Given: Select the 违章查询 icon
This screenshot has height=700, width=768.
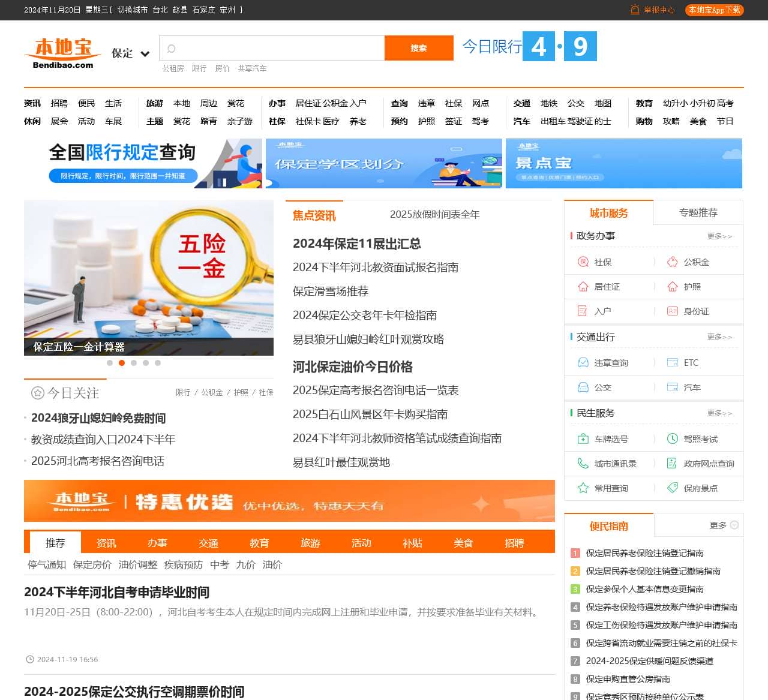Looking at the screenshot, I should pos(583,363).
